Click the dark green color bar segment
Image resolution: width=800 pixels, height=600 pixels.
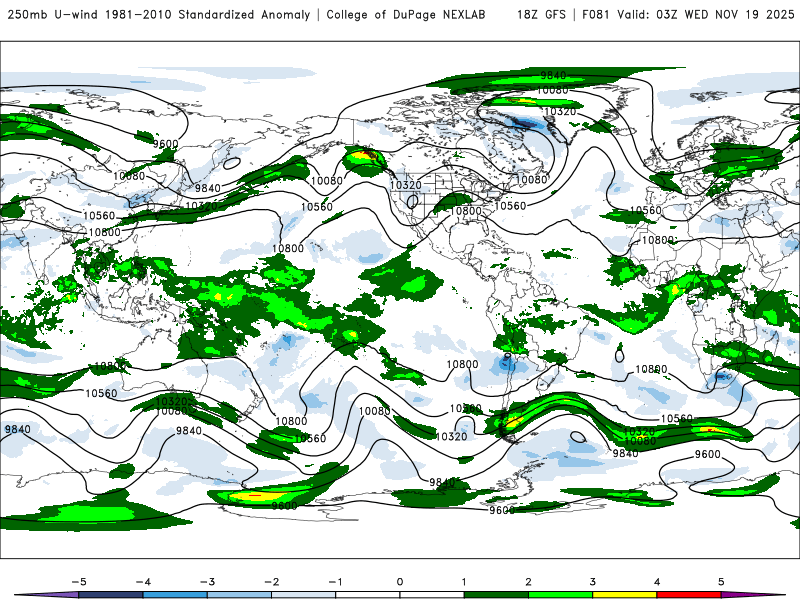pyautogui.click(x=496, y=595)
